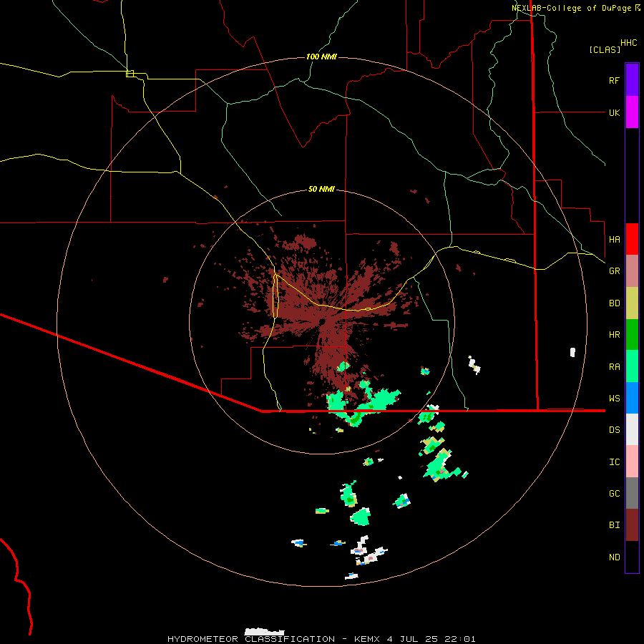Click the RA legend label
644x644 pixels.
614,366
